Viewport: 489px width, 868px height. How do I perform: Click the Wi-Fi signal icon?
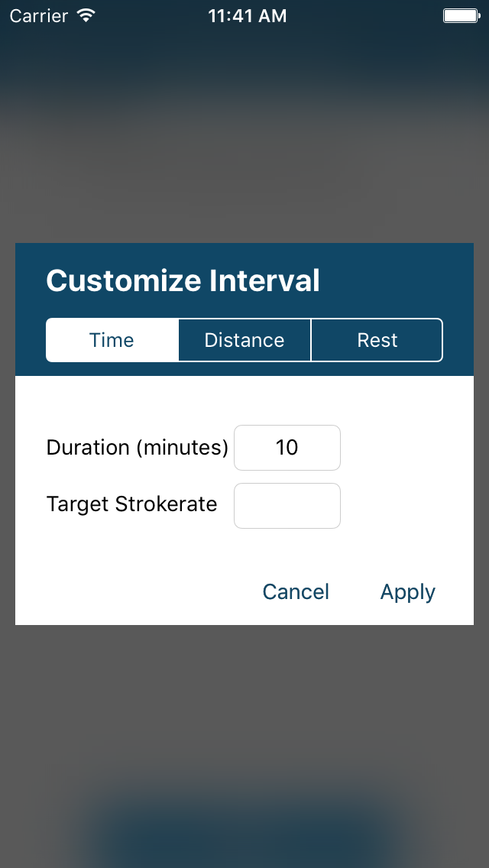pyautogui.click(x=84, y=15)
